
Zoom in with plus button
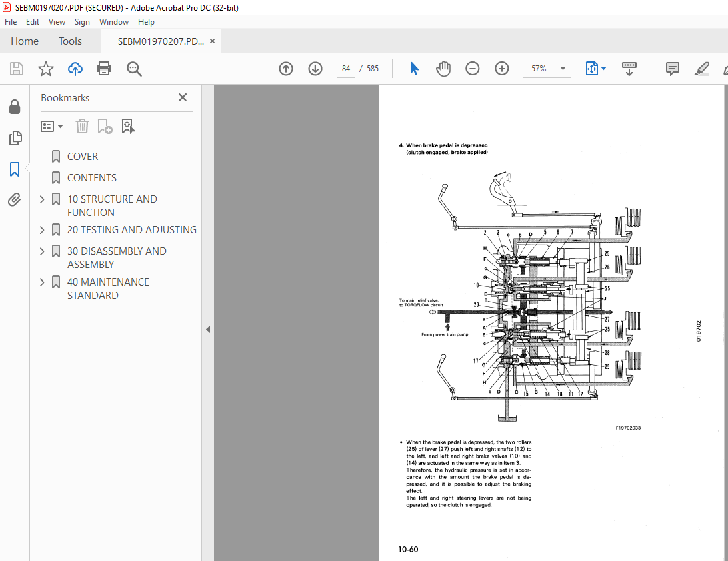coord(501,69)
